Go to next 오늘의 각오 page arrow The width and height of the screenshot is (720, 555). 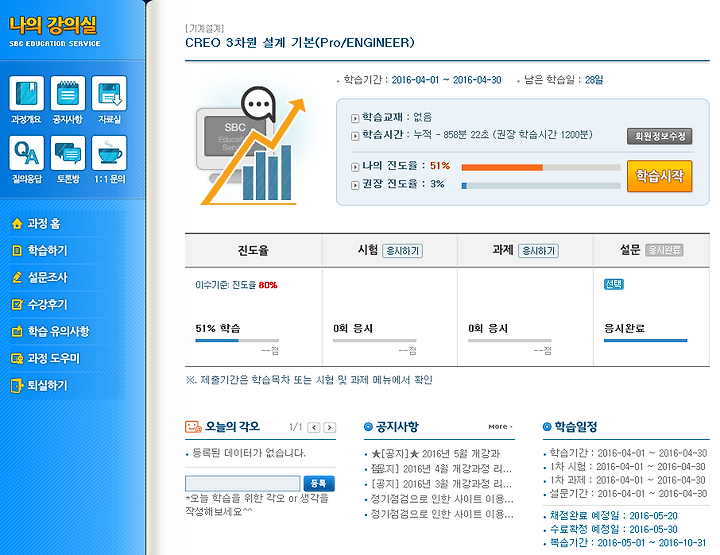click(330, 427)
